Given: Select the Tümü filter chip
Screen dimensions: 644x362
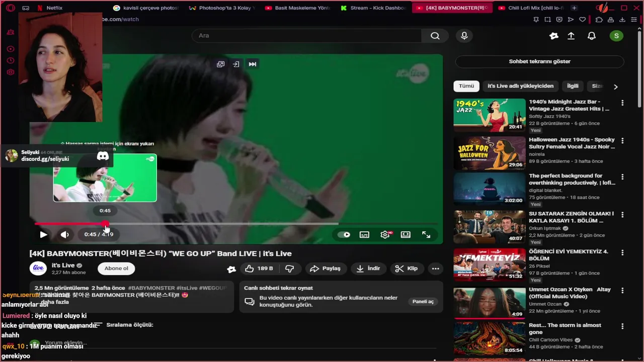Looking at the screenshot, I should point(466,86).
